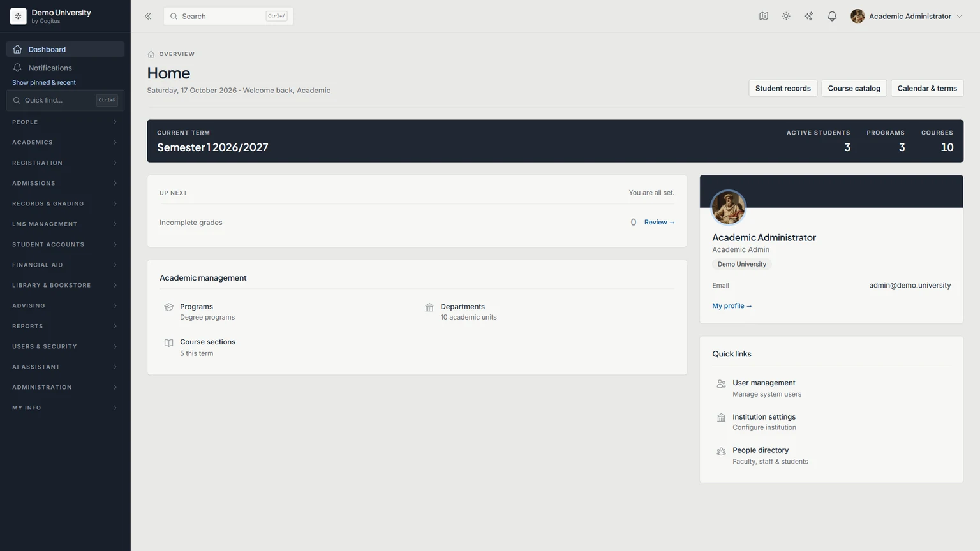This screenshot has width=980, height=551.
Task: Expand the Financial Aid section
Action: 65,265
